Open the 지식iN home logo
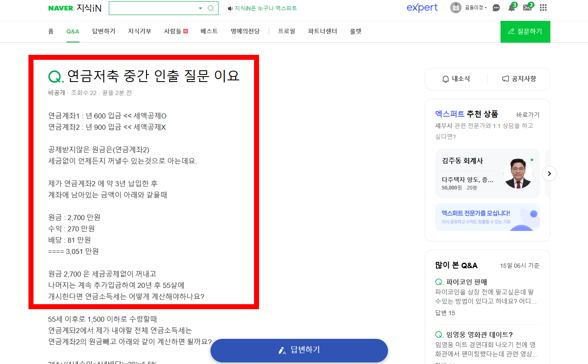 coord(89,8)
